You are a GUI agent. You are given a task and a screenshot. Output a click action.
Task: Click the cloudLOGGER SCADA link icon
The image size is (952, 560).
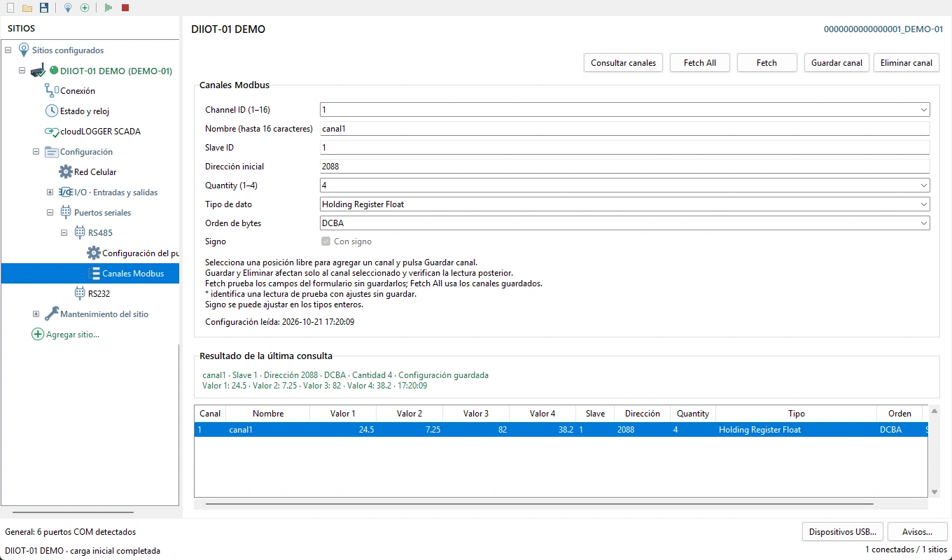(x=52, y=131)
